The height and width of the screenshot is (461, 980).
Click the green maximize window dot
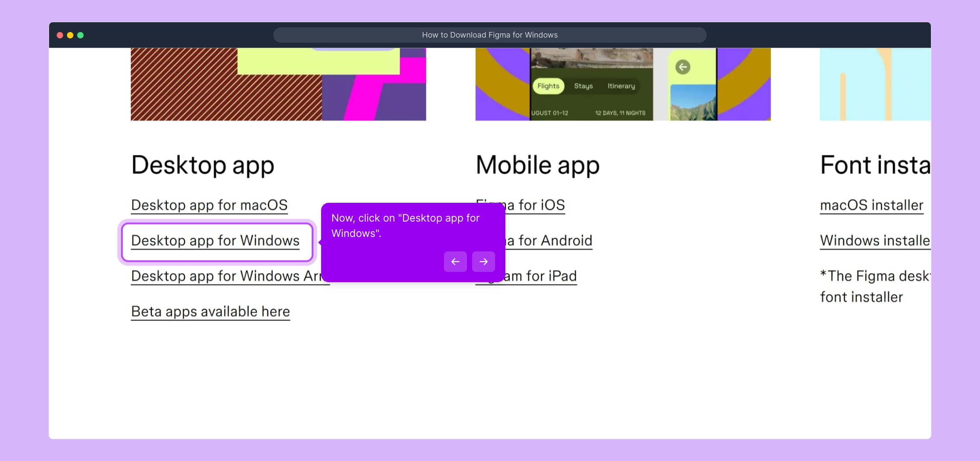[x=81, y=35]
